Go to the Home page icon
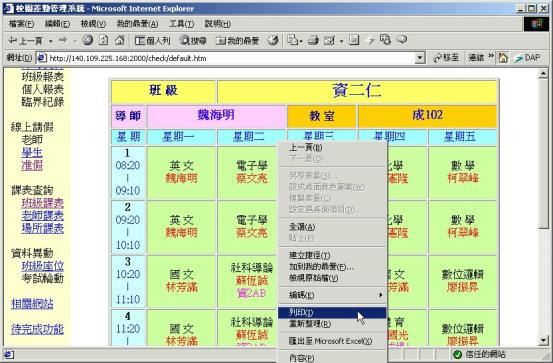 120,40
